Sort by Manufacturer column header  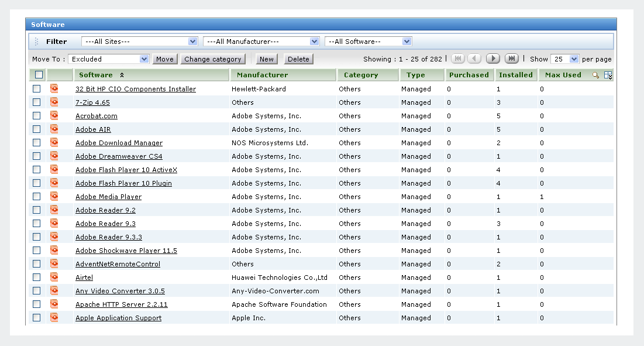point(263,75)
